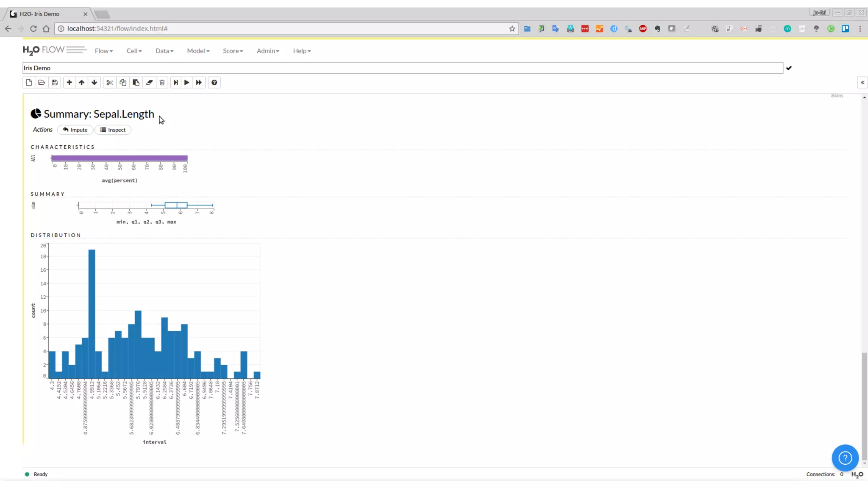The height and width of the screenshot is (488, 868).
Task: Delete the cell with trash icon
Action: tap(162, 83)
